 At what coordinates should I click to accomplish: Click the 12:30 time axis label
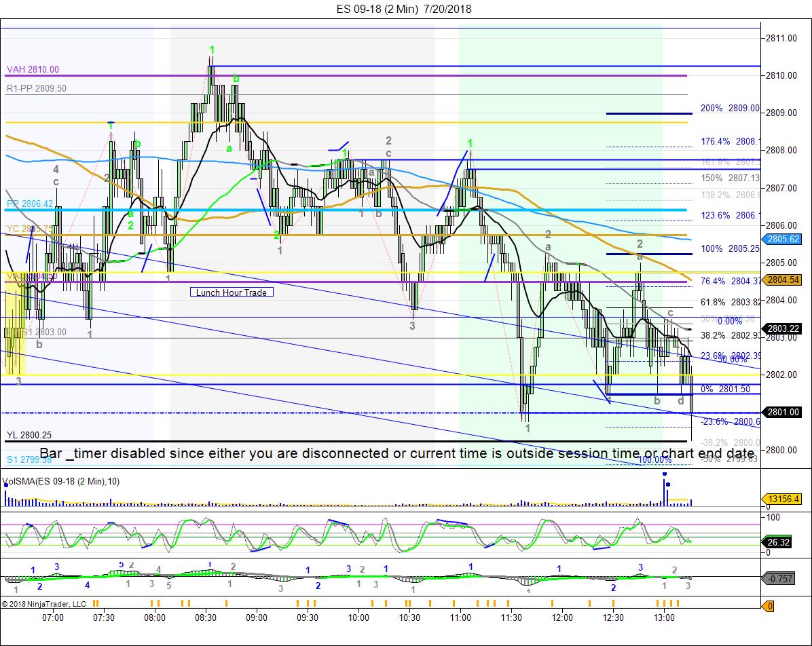point(613,617)
